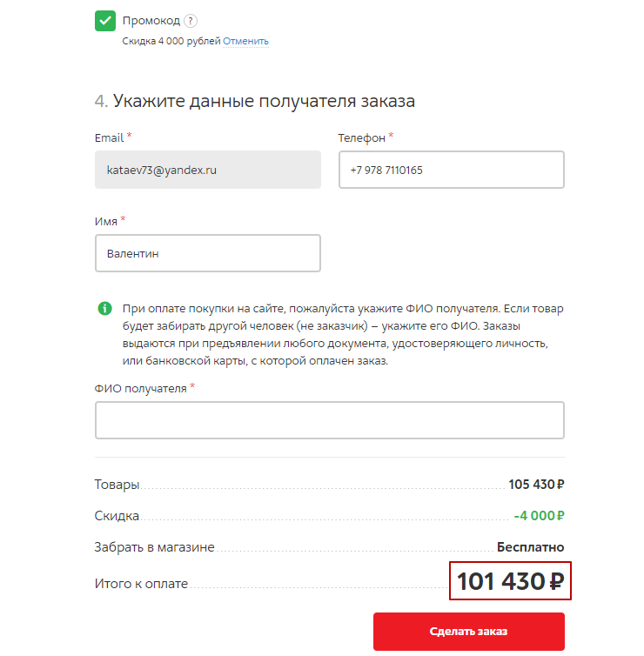The image size is (644, 656).
Task: Click the Отменить link to cancel the discount
Action: (245, 41)
